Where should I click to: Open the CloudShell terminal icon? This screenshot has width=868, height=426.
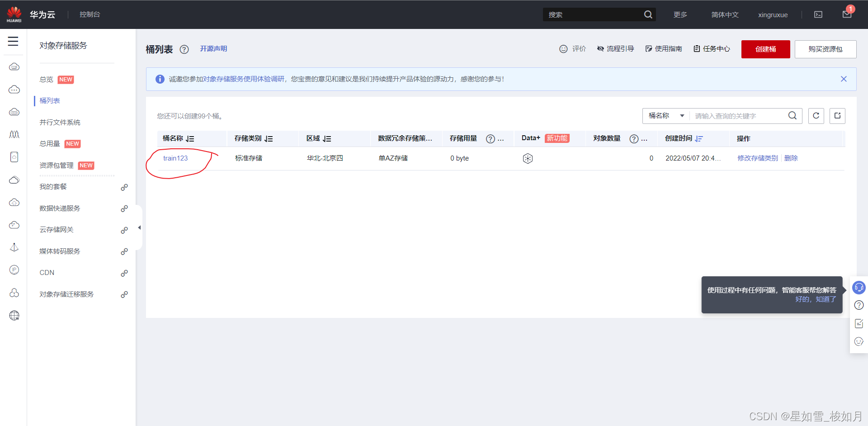click(818, 14)
